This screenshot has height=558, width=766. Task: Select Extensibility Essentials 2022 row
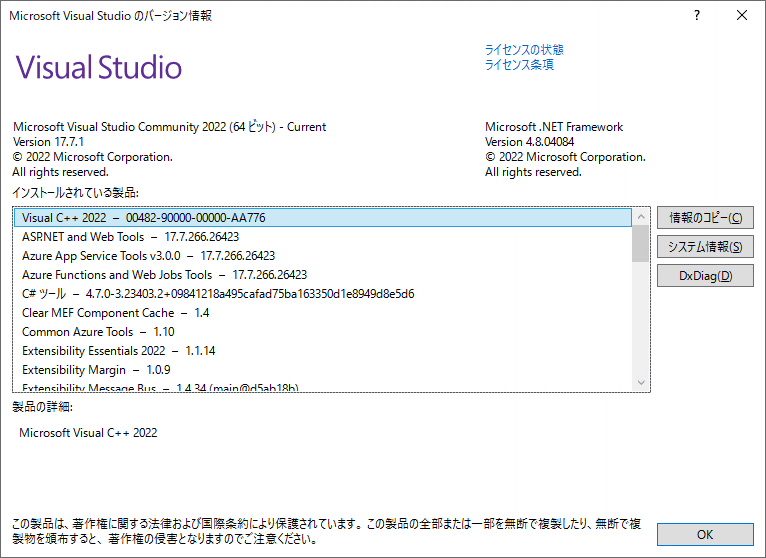pyautogui.click(x=323, y=351)
